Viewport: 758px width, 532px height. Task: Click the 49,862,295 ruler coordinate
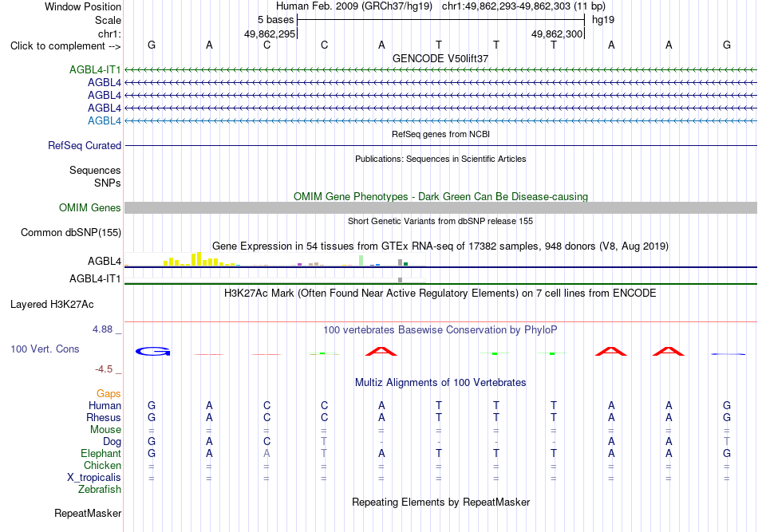tap(269, 33)
